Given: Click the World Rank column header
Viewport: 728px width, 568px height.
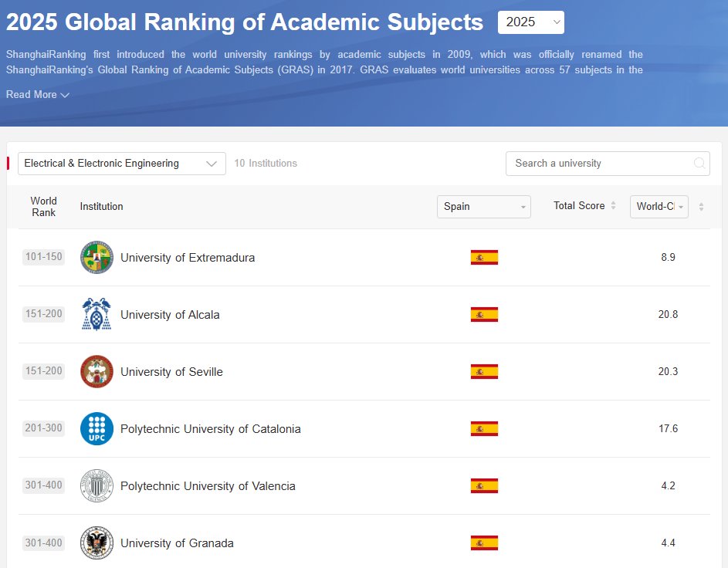Looking at the screenshot, I should [44, 207].
